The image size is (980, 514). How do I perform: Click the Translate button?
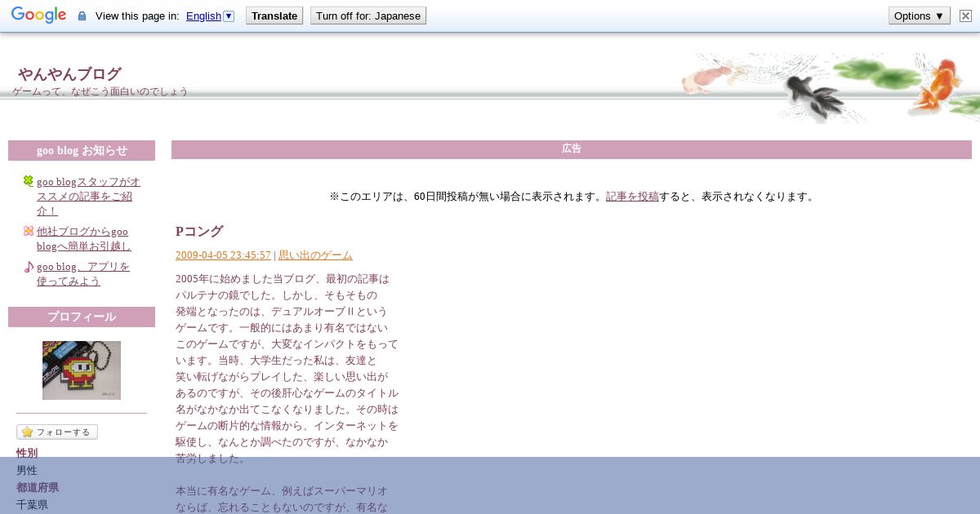274,16
